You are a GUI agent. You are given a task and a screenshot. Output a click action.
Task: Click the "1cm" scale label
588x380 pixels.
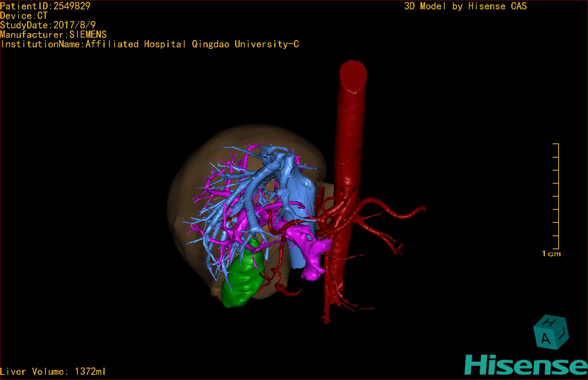tap(551, 254)
